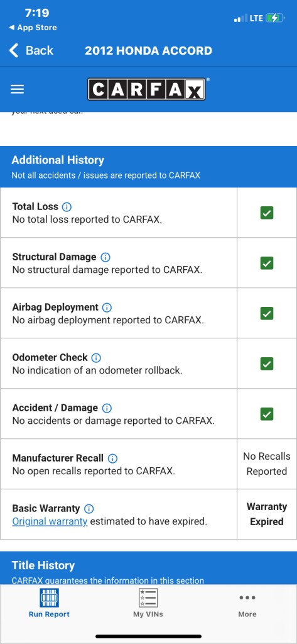Tap the Basic Warranty info icon

(x=89, y=508)
